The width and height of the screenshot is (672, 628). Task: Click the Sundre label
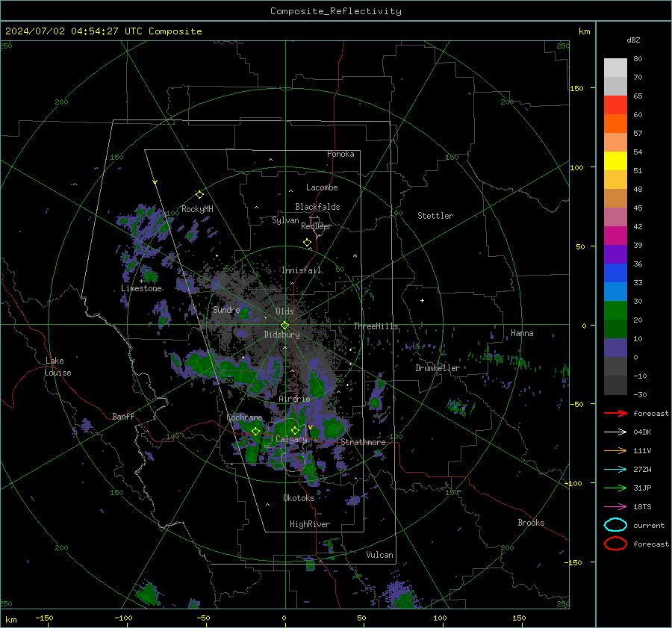coord(226,309)
